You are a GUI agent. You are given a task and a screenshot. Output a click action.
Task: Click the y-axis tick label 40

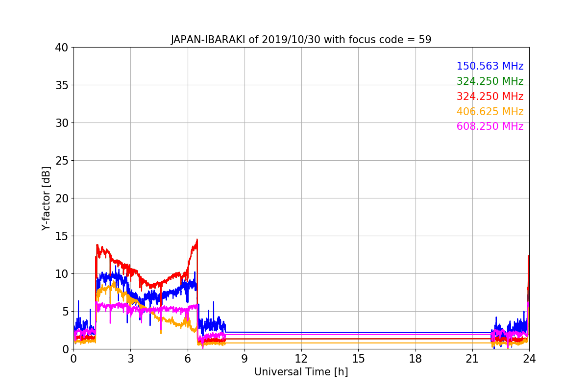coord(62,48)
